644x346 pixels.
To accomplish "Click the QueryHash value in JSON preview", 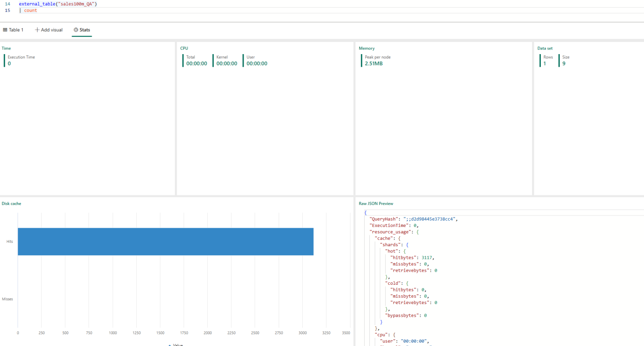I will coord(430,219).
